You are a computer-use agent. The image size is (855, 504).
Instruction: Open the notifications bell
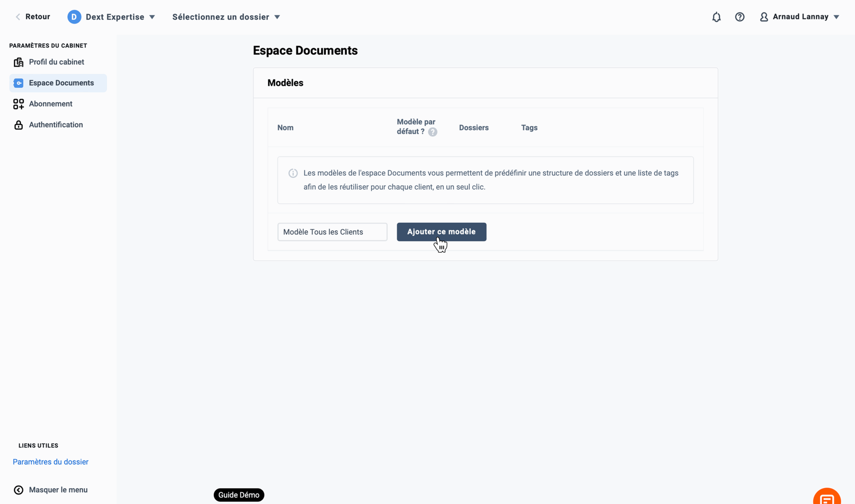(x=716, y=17)
